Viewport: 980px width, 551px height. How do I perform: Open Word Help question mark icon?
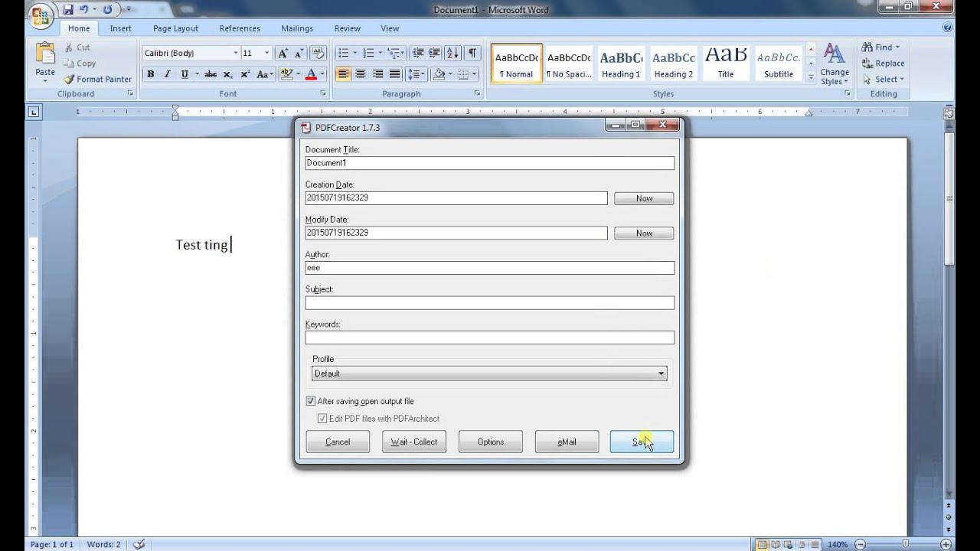pyautogui.click(x=947, y=28)
